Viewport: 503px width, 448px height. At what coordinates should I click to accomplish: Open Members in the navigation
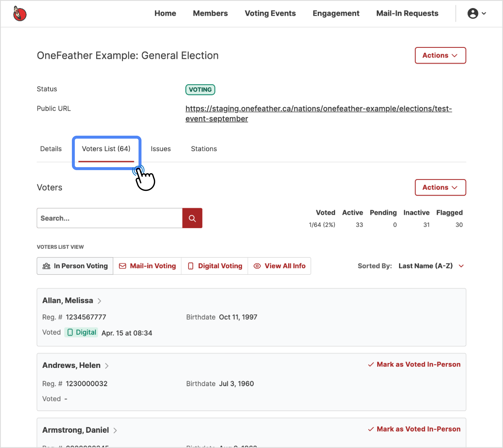click(210, 13)
